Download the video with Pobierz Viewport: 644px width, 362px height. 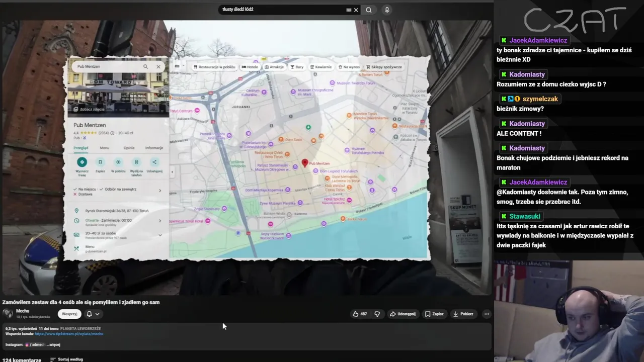[x=463, y=314]
